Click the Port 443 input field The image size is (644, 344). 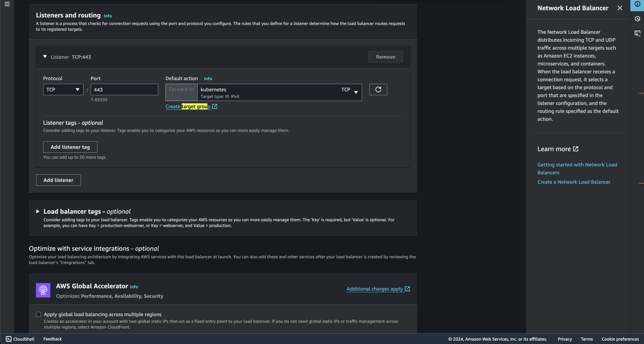[124, 90]
